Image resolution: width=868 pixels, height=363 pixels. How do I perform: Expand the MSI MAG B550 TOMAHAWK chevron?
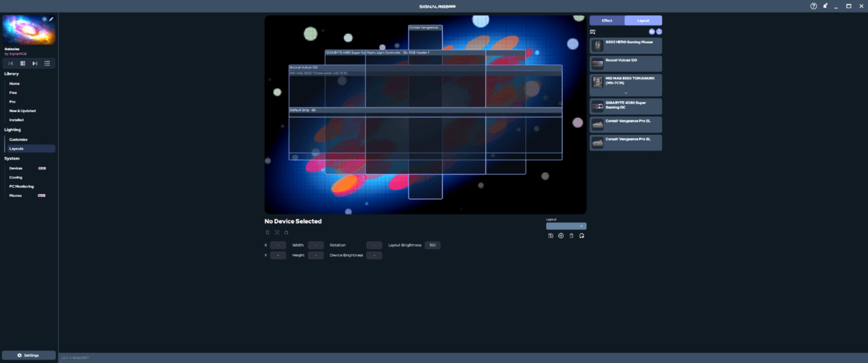[626, 93]
